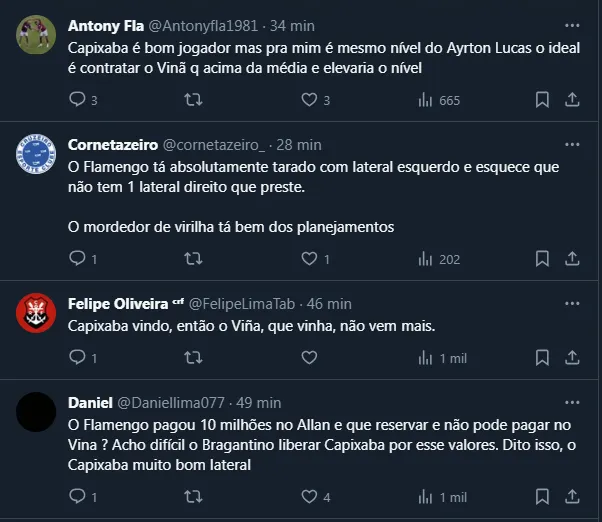Expand more options for Felipe Oliveira's tweet
Viewport: 602px width, 522px height.
coord(571,303)
